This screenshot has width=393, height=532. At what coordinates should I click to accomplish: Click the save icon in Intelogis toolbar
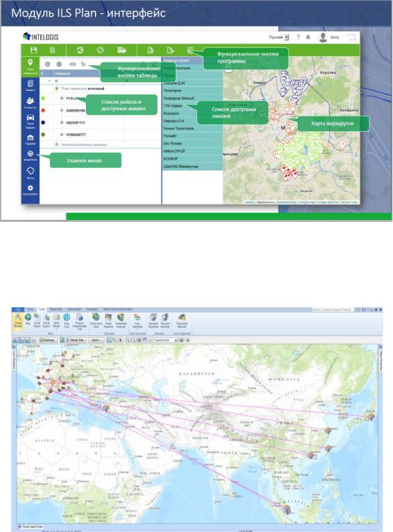[33, 50]
